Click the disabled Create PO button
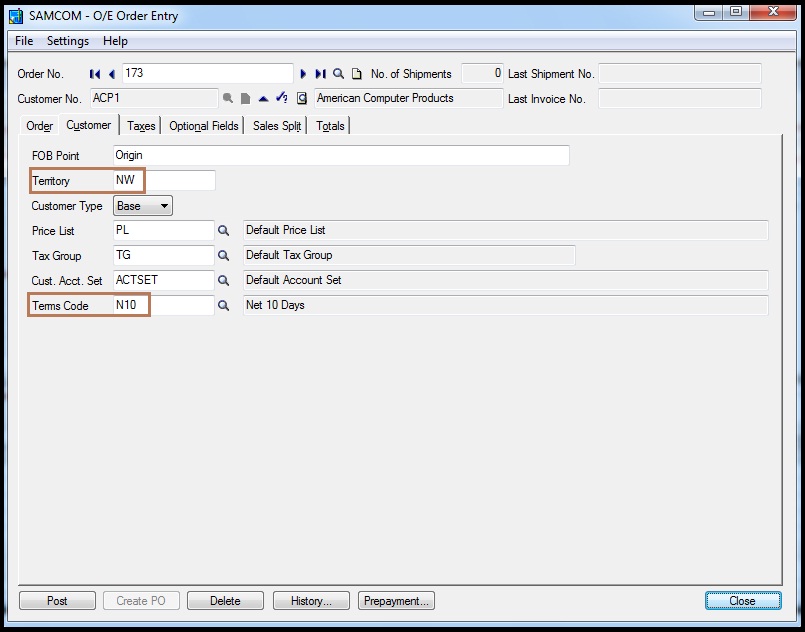 [141, 601]
